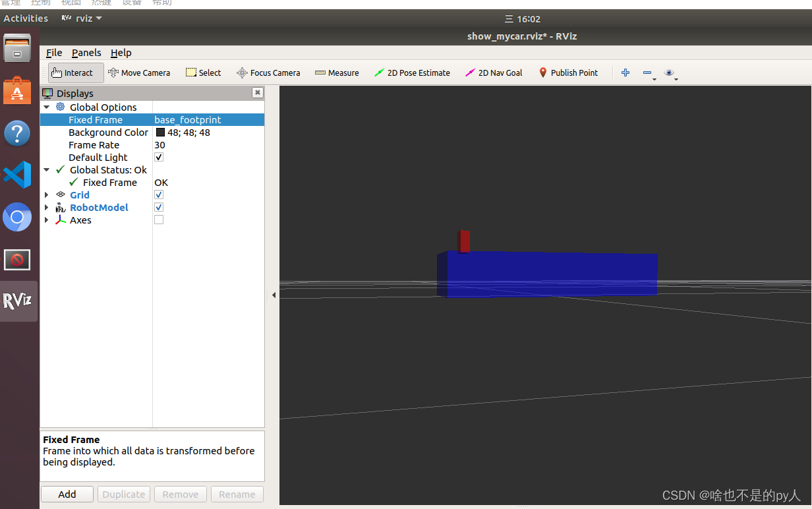The image size is (812, 509).
Task: Collapse the Global Options tree
Action: coord(47,107)
